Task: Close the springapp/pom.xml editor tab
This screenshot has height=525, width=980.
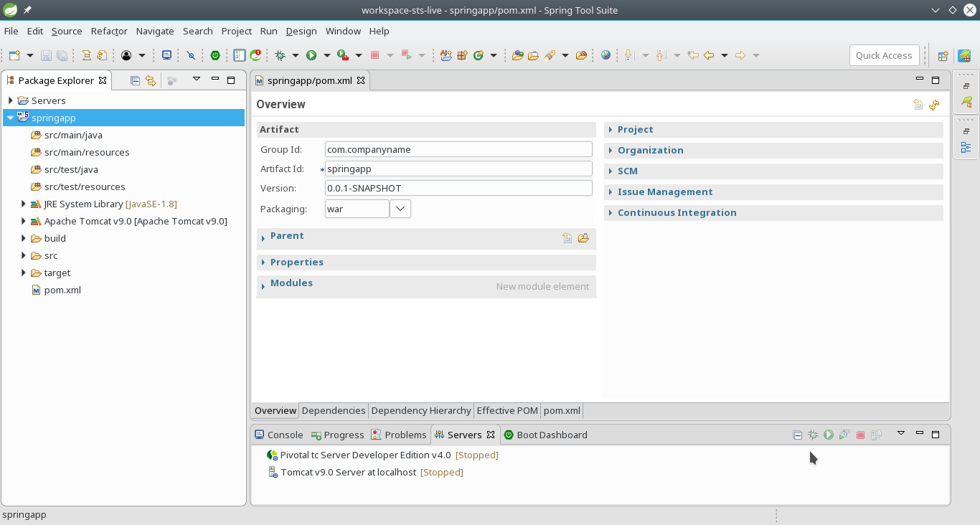Action: (361, 80)
